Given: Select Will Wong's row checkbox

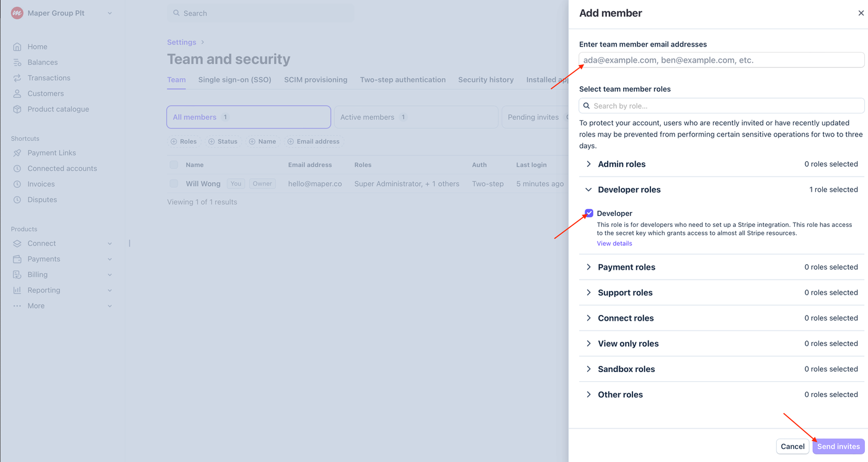Looking at the screenshot, I should pos(174,184).
